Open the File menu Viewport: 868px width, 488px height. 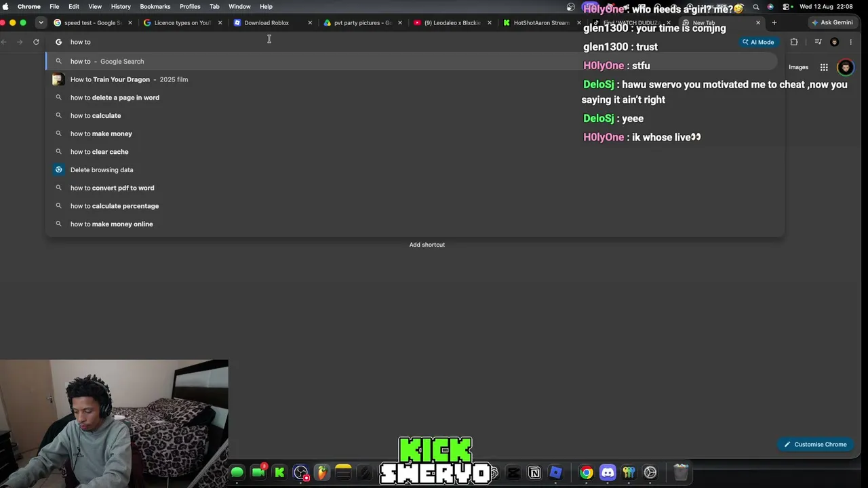tap(54, 7)
